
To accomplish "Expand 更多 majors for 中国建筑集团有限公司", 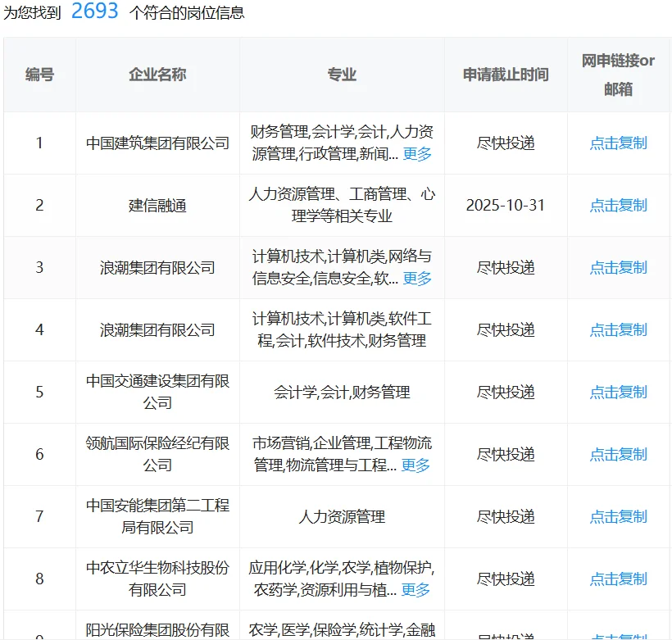I will [x=417, y=154].
